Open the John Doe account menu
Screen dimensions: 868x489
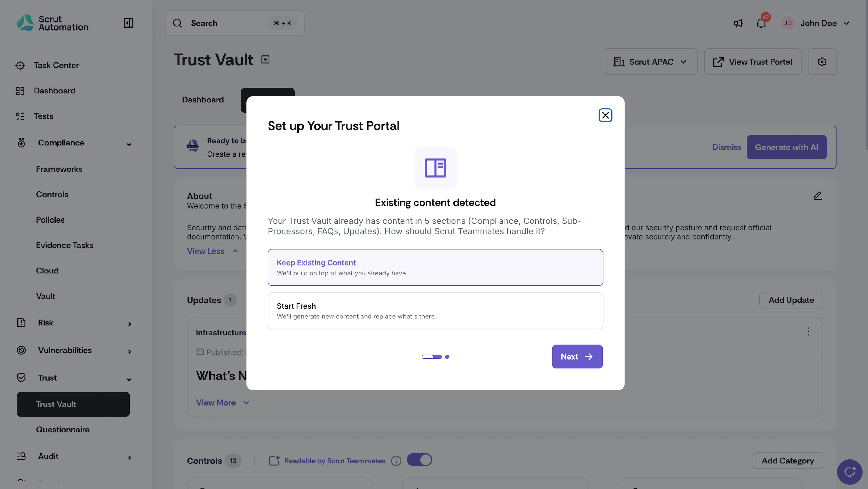click(x=815, y=23)
